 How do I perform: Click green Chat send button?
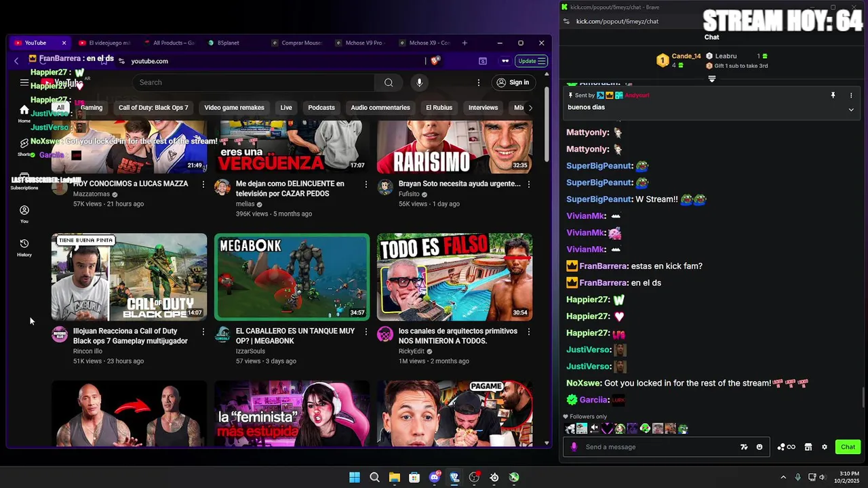click(848, 447)
